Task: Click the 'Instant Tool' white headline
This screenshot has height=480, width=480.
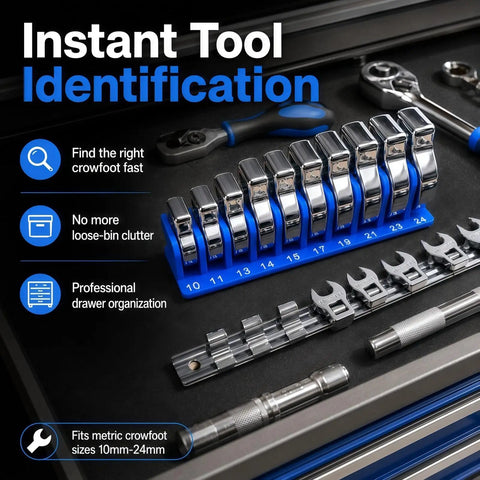Action: click(x=153, y=41)
